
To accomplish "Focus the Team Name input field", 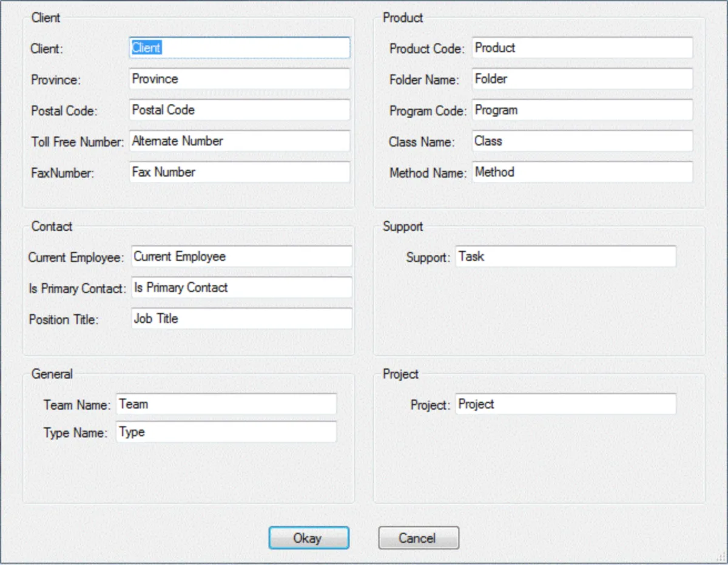I will pos(226,404).
